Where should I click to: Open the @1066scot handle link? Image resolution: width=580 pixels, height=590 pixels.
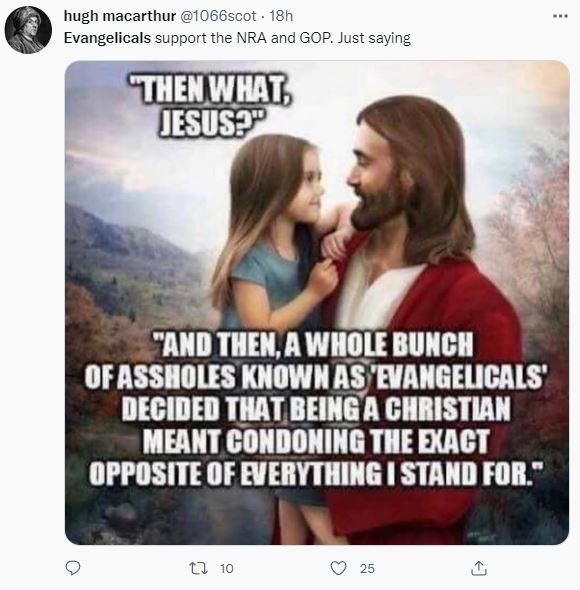218,16
